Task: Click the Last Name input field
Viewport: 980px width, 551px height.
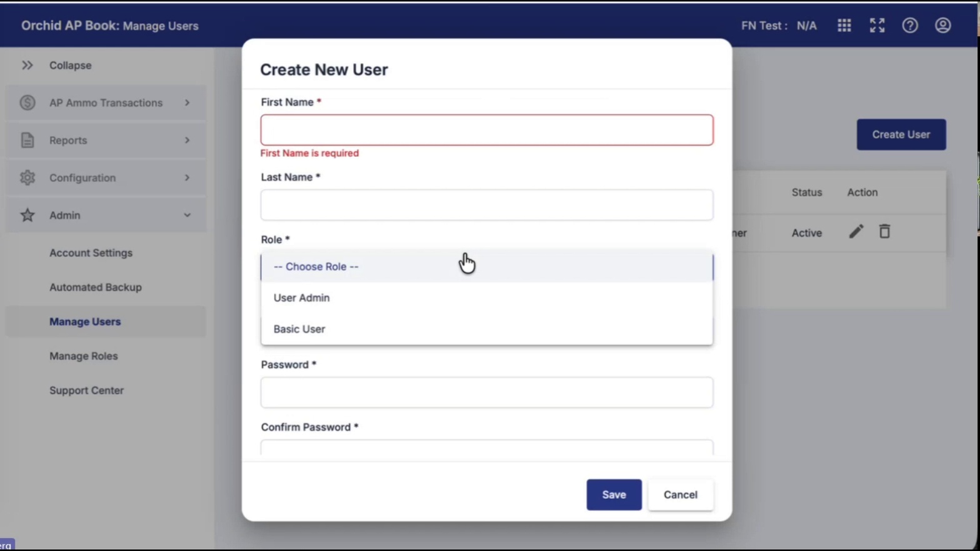Action: click(x=487, y=205)
